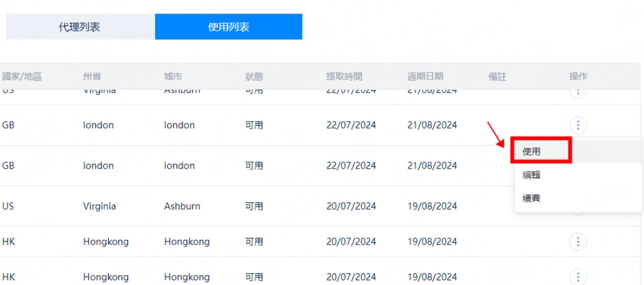Click US country code in the 20/07/2024 row
This screenshot has height=285, width=644.
[8, 207]
